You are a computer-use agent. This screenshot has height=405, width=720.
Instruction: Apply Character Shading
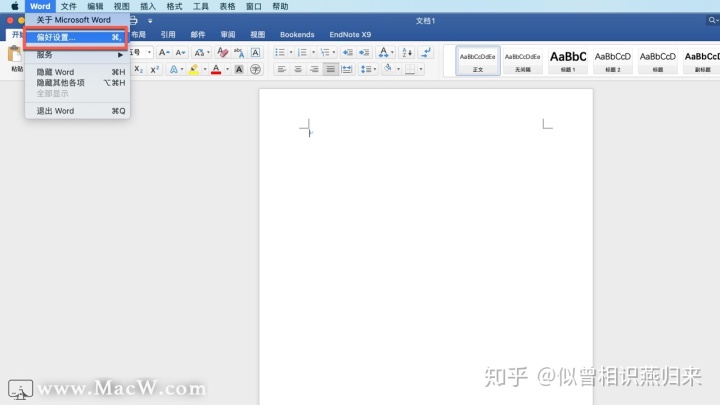(239, 69)
